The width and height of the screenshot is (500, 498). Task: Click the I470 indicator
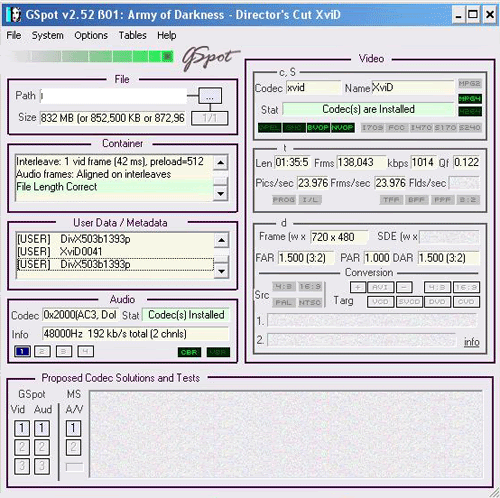[421, 128]
